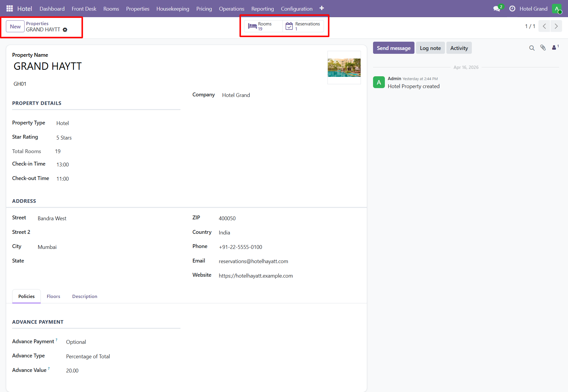Open the Housekeeping menu
The image size is (568, 392).
point(173,9)
